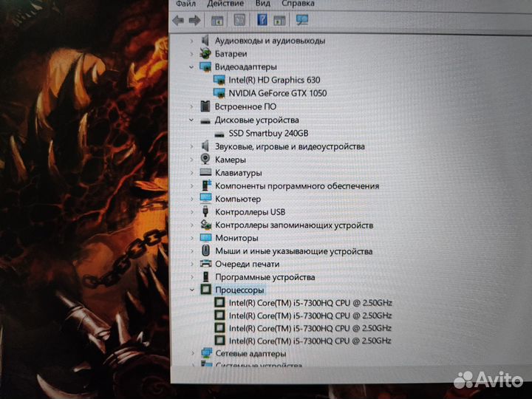Click the display adapter icon beside Видеоадаптеры

205,66
